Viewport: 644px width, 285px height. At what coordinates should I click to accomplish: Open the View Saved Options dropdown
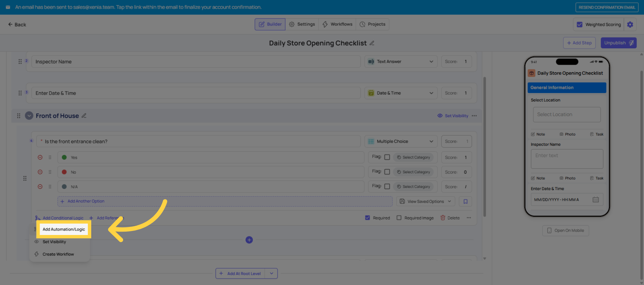pos(426,201)
